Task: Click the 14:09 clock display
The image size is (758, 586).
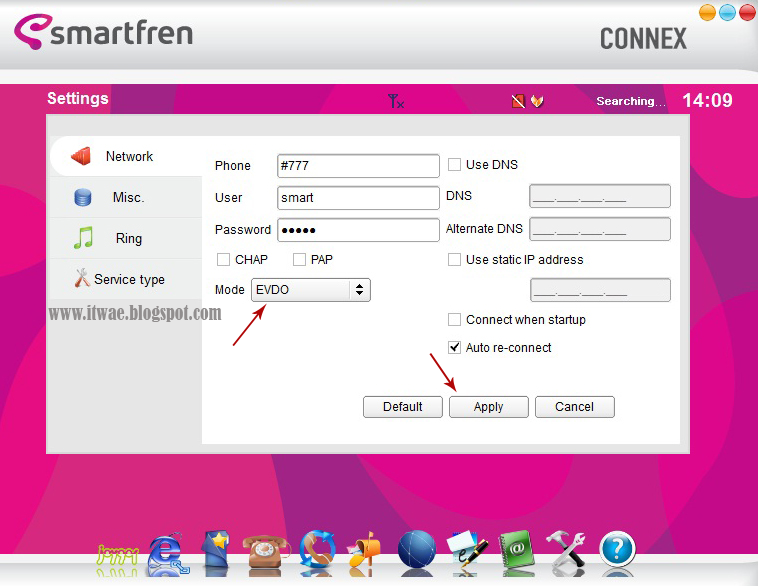Action: tap(707, 101)
